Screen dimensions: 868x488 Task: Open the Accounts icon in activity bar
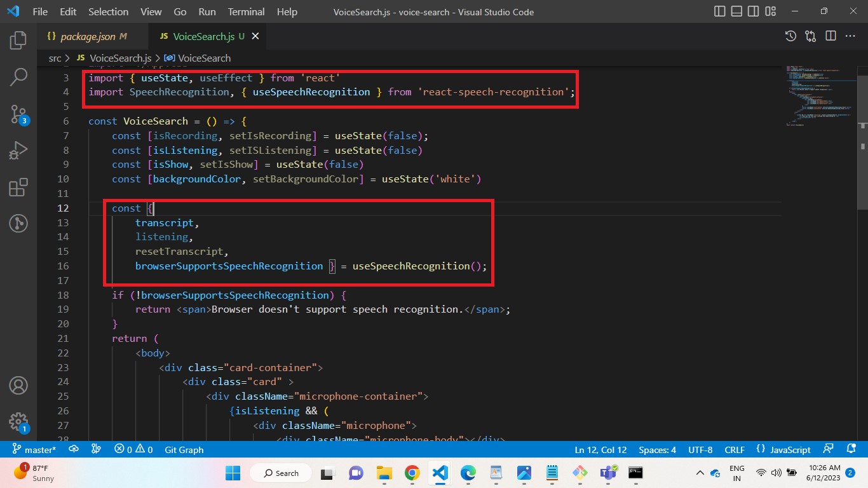(18, 385)
